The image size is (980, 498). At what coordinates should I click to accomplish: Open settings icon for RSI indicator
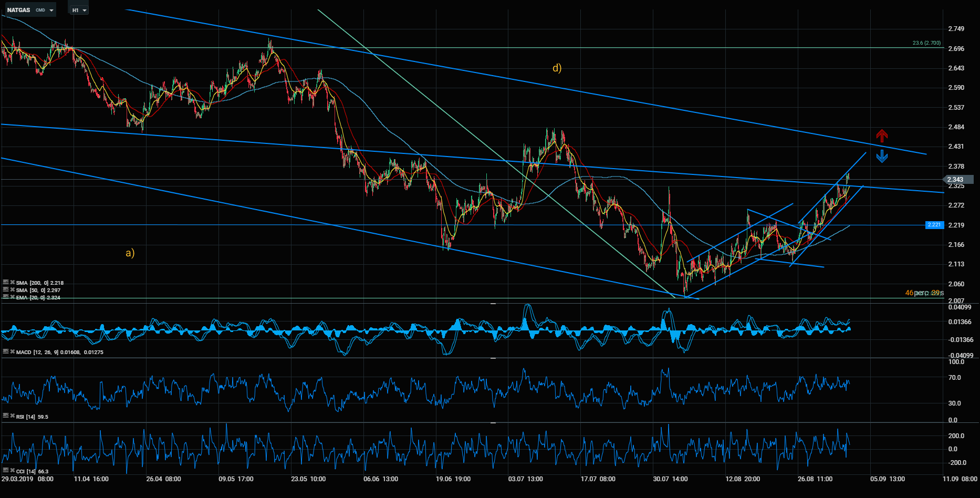pyautogui.click(x=5, y=416)
